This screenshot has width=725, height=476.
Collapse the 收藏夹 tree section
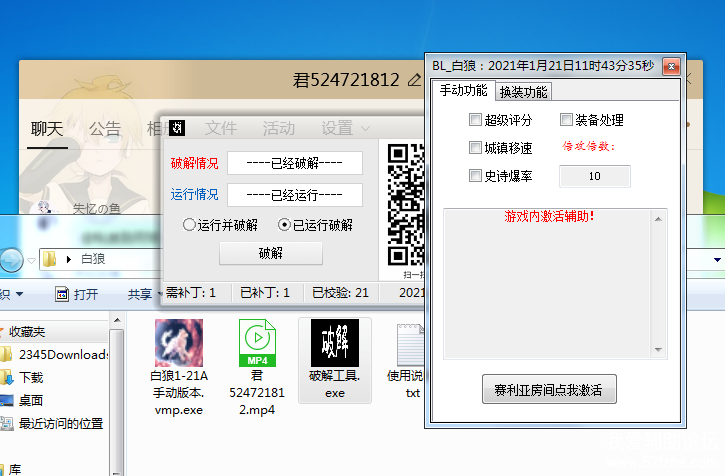tap(3, 331)
